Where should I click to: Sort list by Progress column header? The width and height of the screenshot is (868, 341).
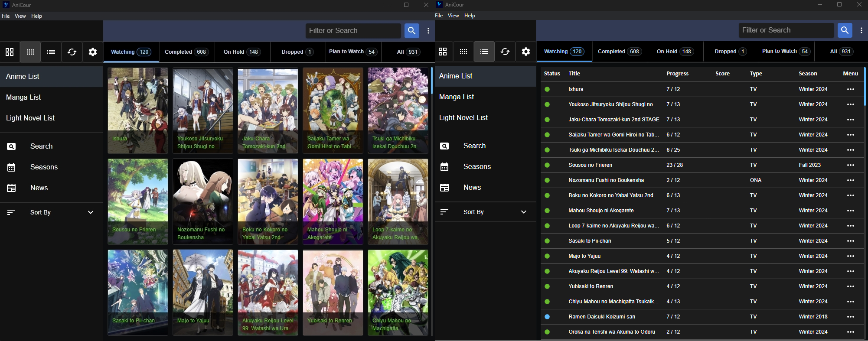click(x=677, y=74)
